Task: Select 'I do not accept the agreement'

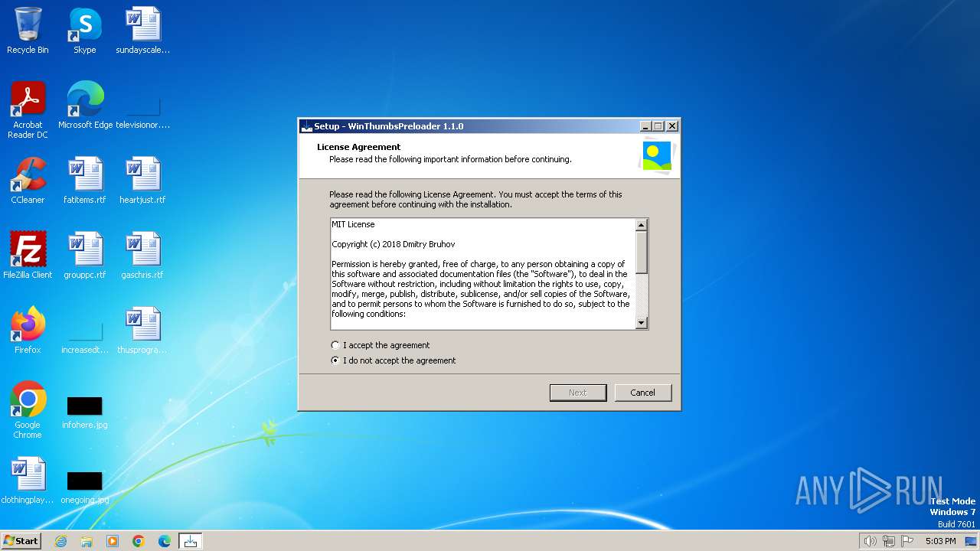Action: (x=393, y=360)
